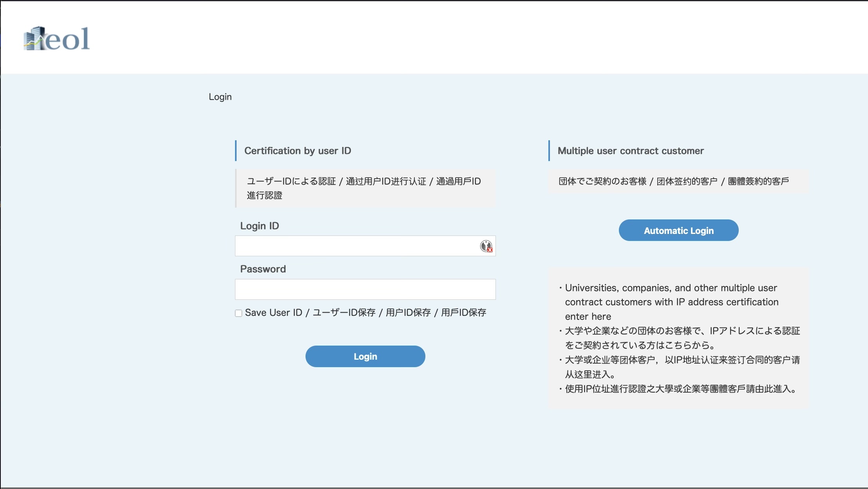Click the "Password" field label
The height and width of the screenshot is (489, 868).
click(x=263, y=269)
